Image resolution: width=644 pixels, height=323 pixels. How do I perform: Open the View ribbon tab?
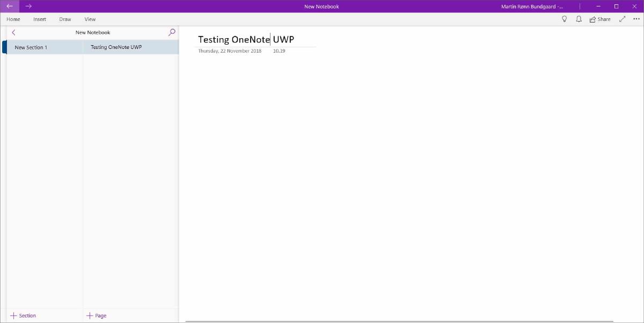(90, 19)
